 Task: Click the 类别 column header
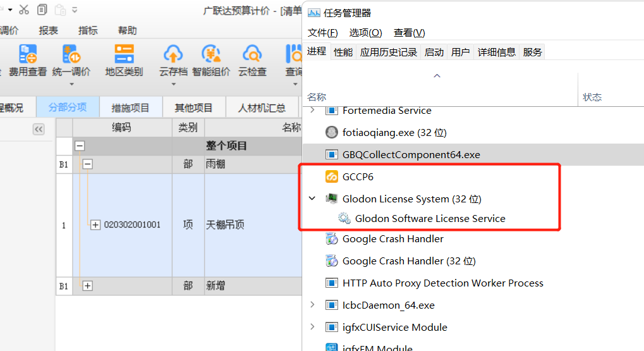[188, 127]
